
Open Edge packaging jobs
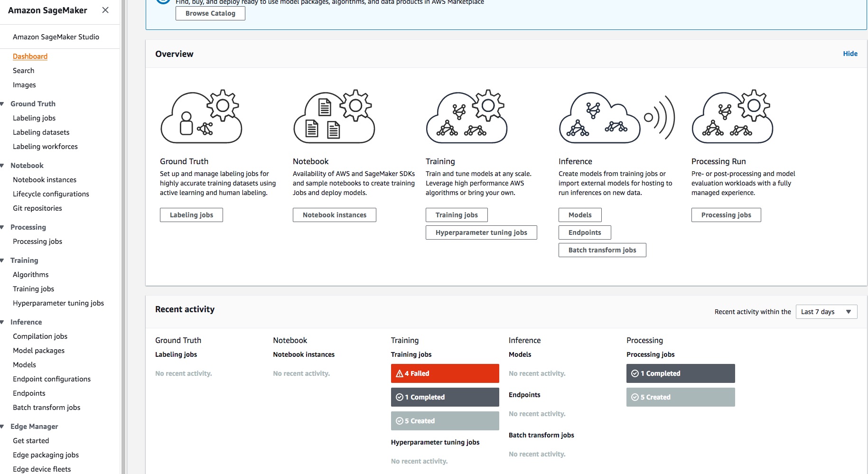46,455
